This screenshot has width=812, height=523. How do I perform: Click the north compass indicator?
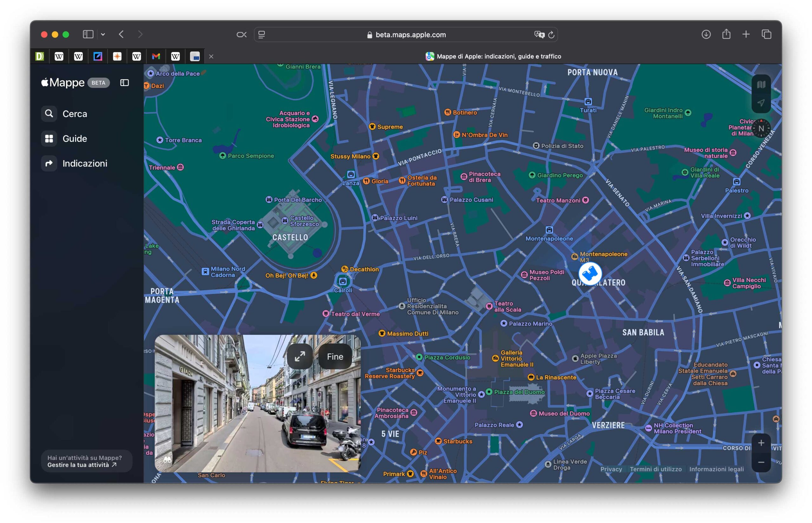click(761, 128)
